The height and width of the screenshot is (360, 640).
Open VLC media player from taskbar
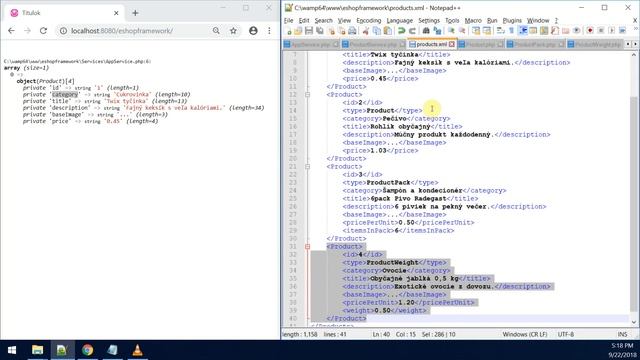coord(137,350)
